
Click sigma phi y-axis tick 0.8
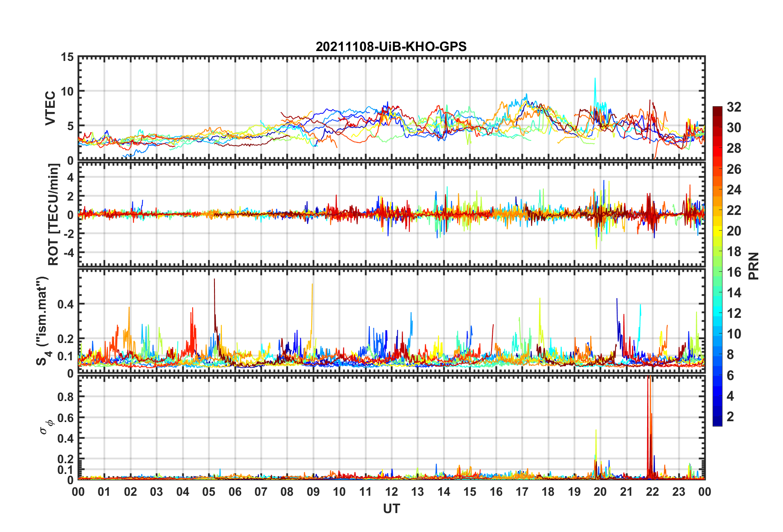click(x=65, y=397)
